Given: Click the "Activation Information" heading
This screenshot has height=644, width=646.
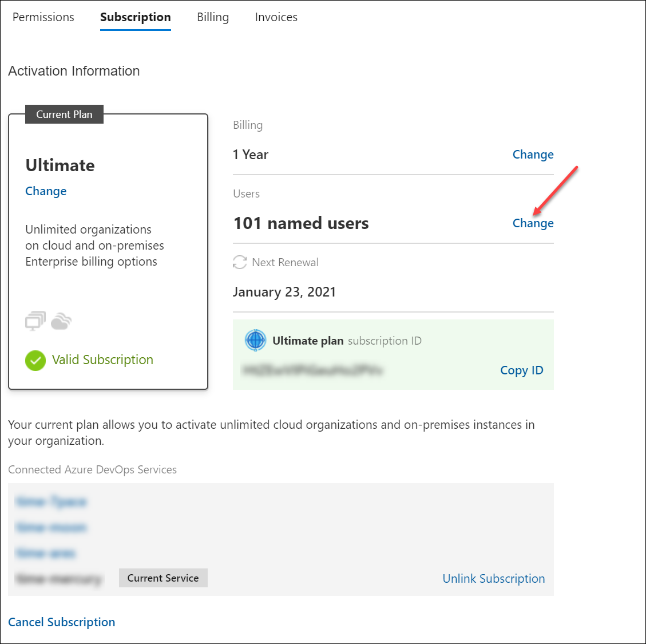Looking at the screenshot, I should coord(74,71).
